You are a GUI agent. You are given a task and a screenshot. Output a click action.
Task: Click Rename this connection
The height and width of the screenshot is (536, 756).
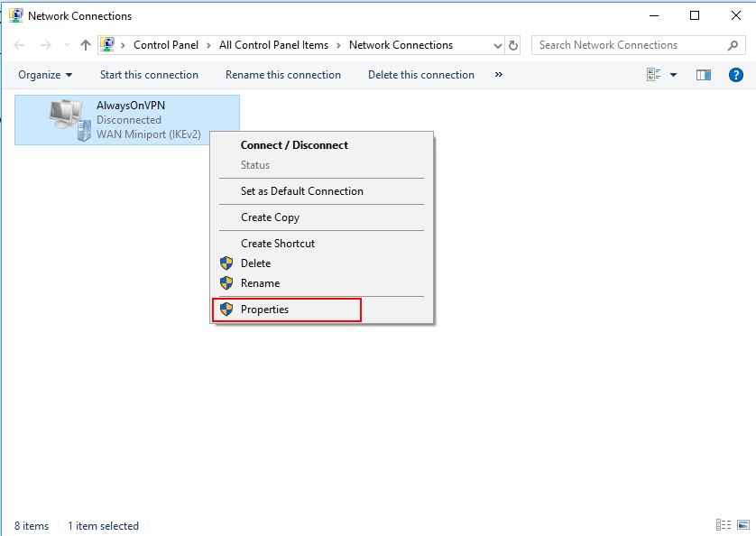pos(283,75)
